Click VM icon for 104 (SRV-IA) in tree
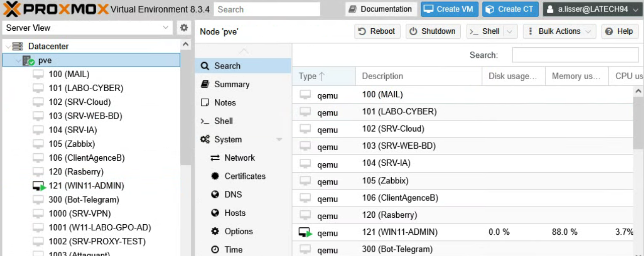The width and height of the screenshot is (644, 256). 38,130
